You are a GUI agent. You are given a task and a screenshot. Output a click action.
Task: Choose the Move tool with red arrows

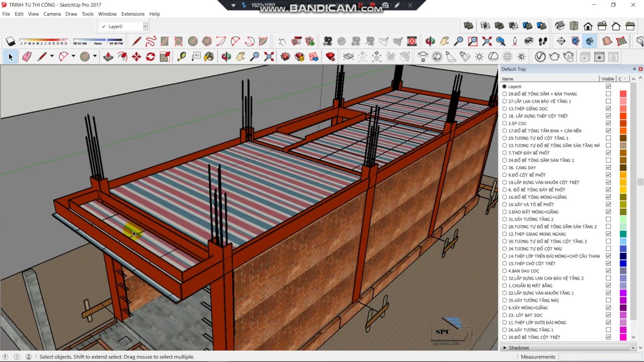pos(136,57)
